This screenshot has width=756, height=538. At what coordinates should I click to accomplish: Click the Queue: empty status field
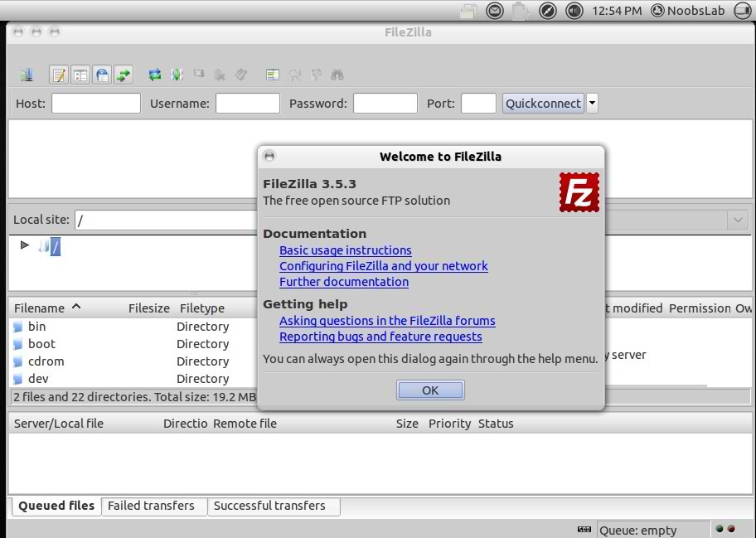pos(653,531)
